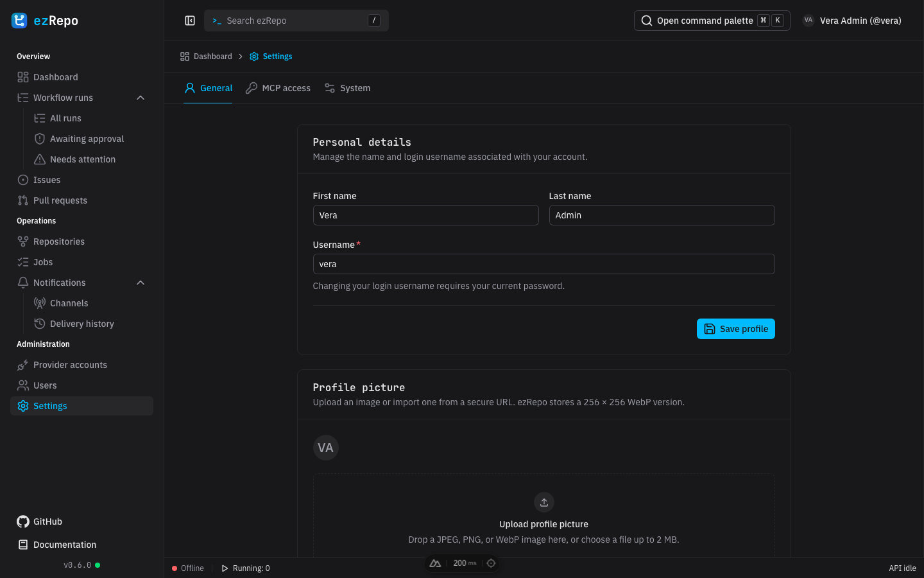
Task: Open the GitHub link
Action: coord(40,521)
